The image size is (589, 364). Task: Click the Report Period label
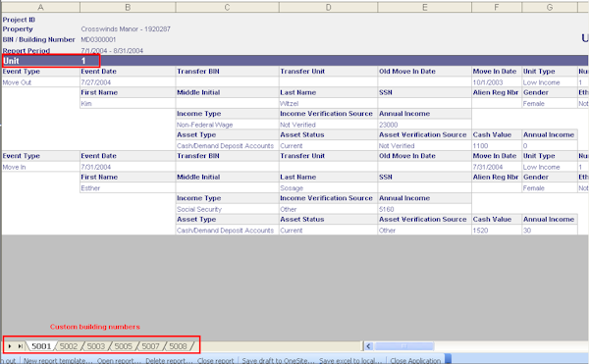tap(27, 51)
